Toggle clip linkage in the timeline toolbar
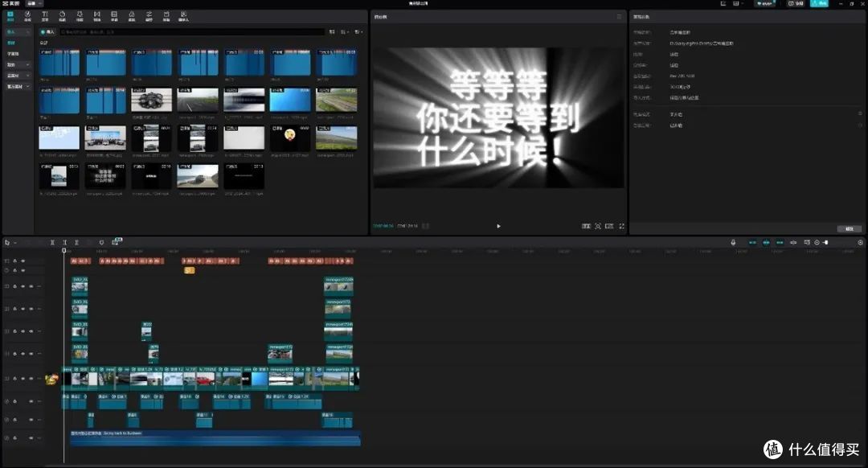 [x=780, y=243]
